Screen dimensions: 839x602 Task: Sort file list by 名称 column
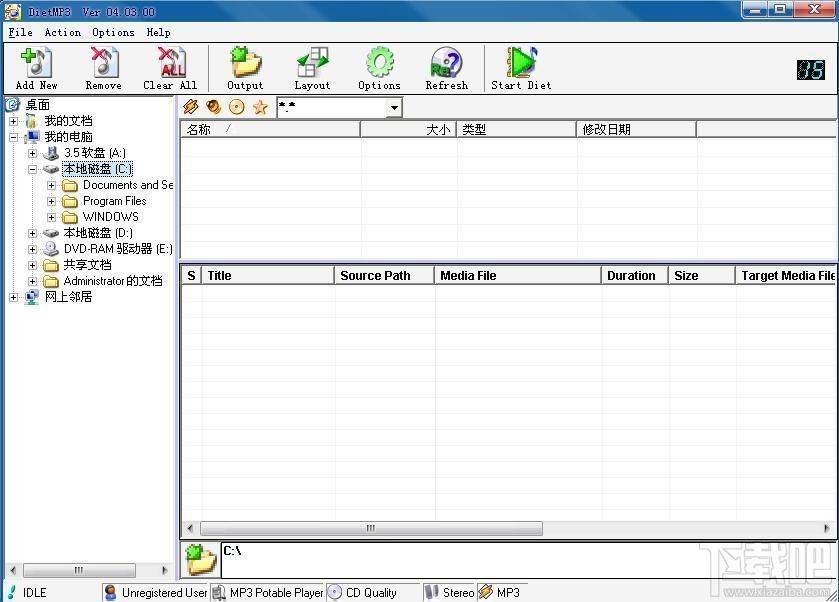(x=270, y=129)
